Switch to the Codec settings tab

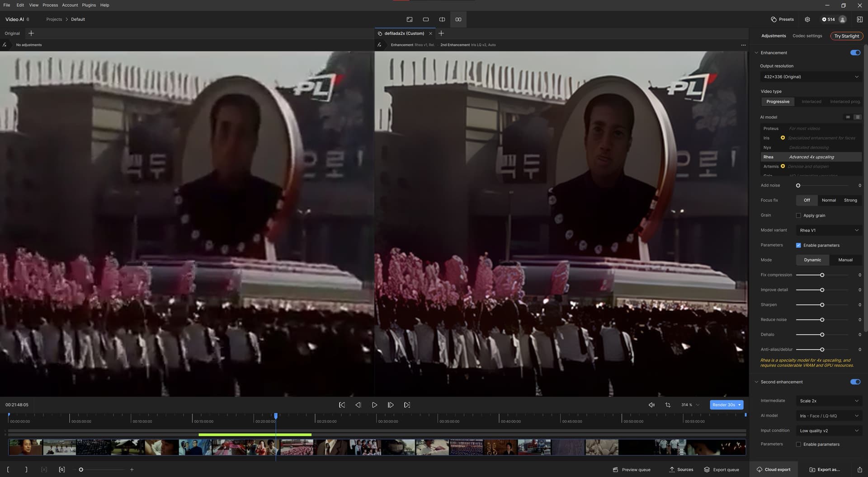click(807, 36)
